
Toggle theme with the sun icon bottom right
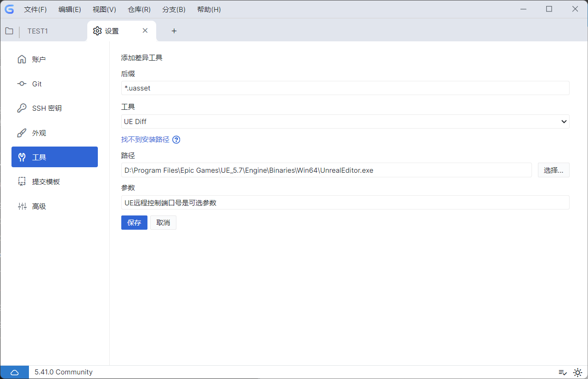point(577,372)
